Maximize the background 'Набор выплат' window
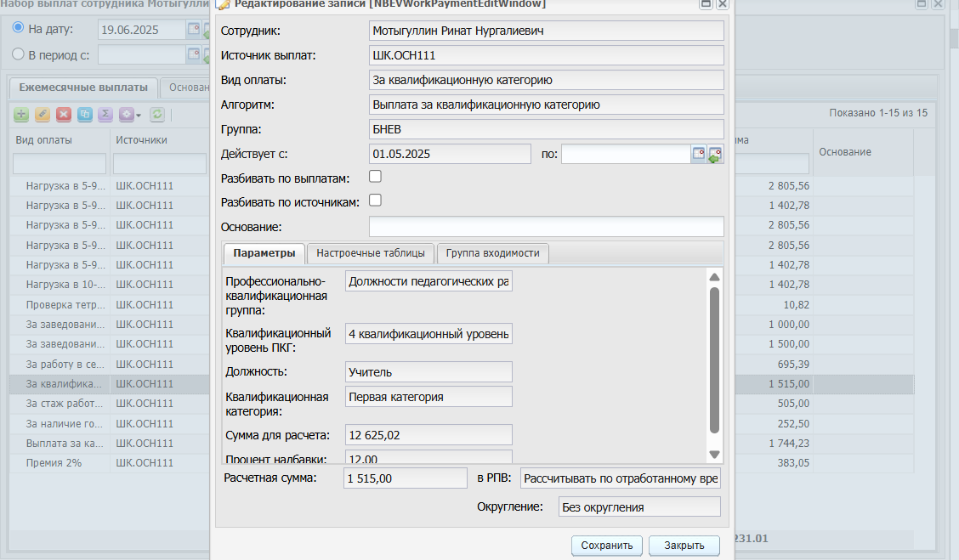959x560 pixels. 922,3
